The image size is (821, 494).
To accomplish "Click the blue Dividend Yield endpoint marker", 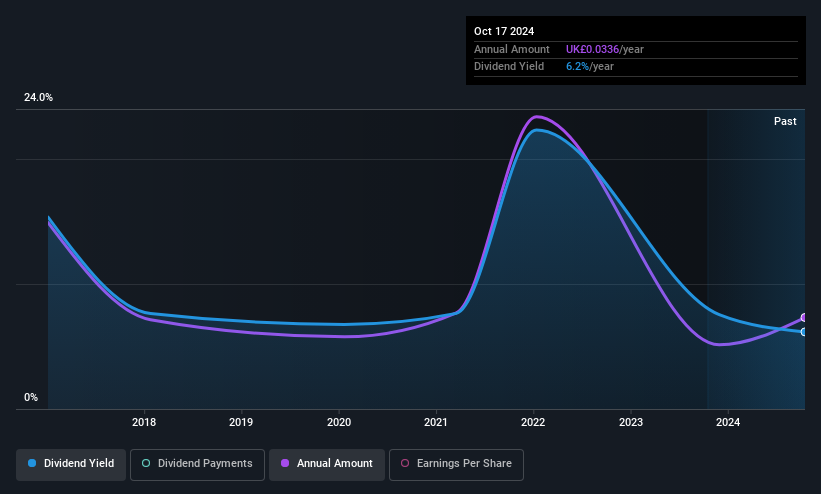I will point(804,332).
